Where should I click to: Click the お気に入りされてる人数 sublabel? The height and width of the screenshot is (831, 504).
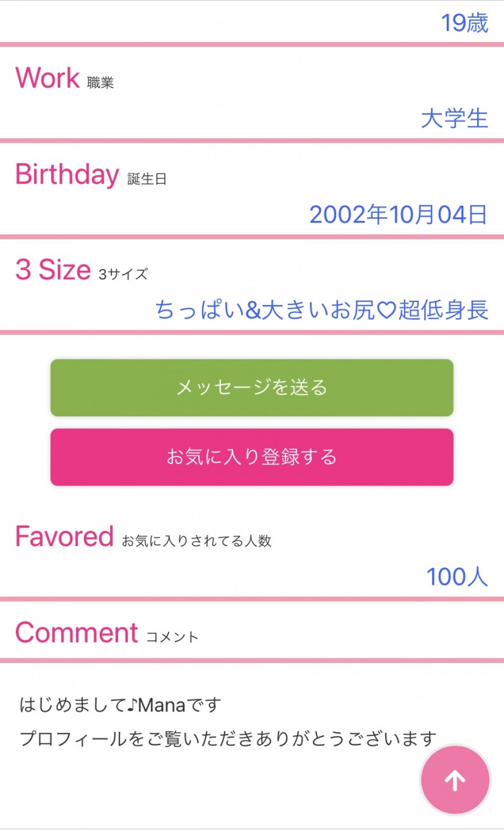(x=196, y=541)
